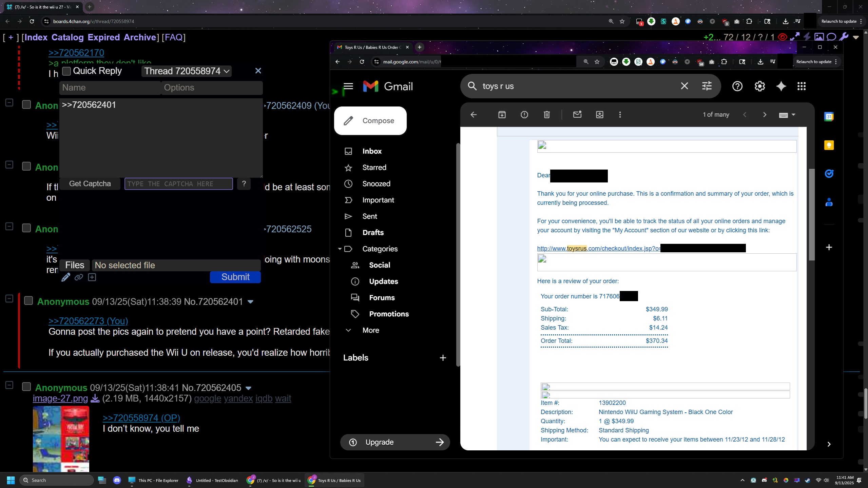
Task: Download image-27.png using the download icon
Action: click(x=95, y=398)
